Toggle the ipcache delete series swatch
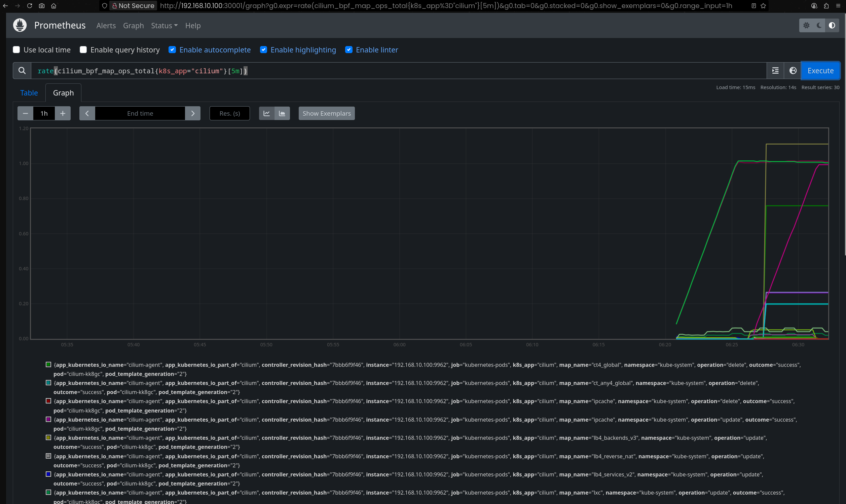This screenshot has width=846, height=504. 48,401
